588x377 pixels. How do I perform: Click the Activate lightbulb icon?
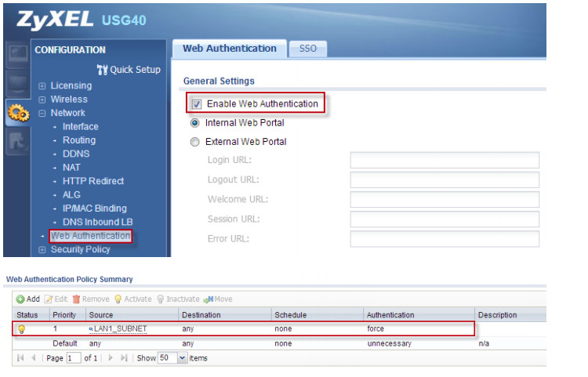(x=118, y=299)
